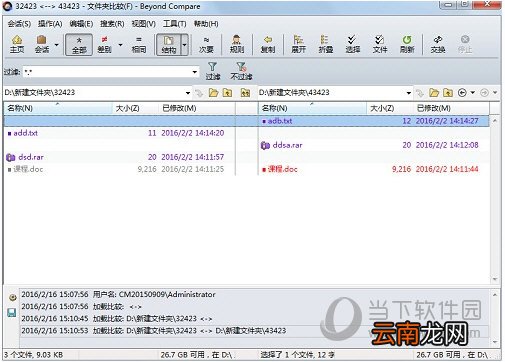Open the 搜索(R) menu
Viewport: 505px width, 362px height.
click(112, 24)
